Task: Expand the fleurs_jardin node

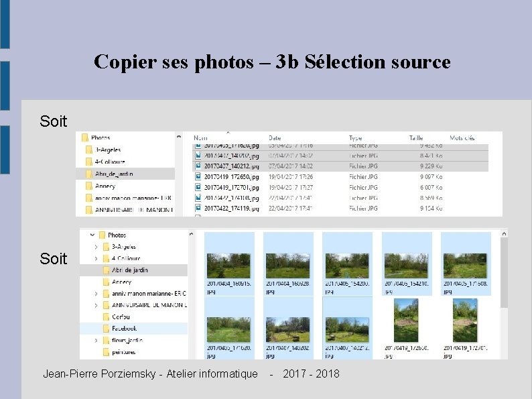Action: click(x=96, y=340)
